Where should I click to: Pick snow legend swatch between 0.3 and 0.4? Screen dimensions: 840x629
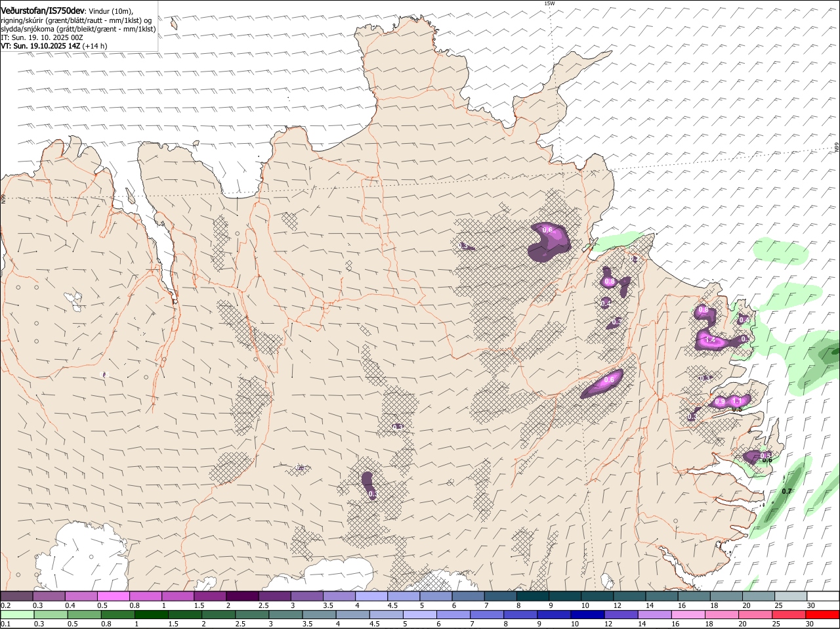pyautogui.click(x=49, y=596)
